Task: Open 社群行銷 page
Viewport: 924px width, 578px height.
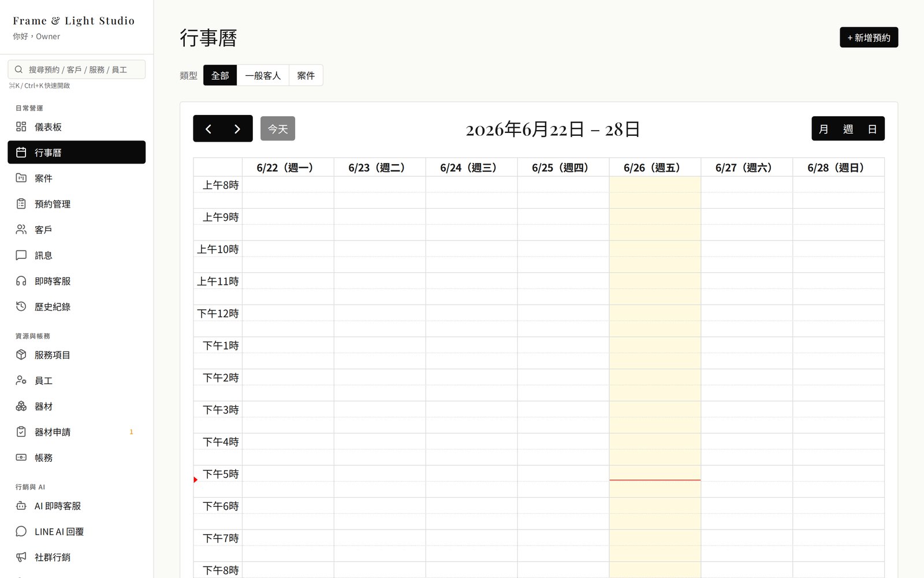Action: click(x=76, y=557)
